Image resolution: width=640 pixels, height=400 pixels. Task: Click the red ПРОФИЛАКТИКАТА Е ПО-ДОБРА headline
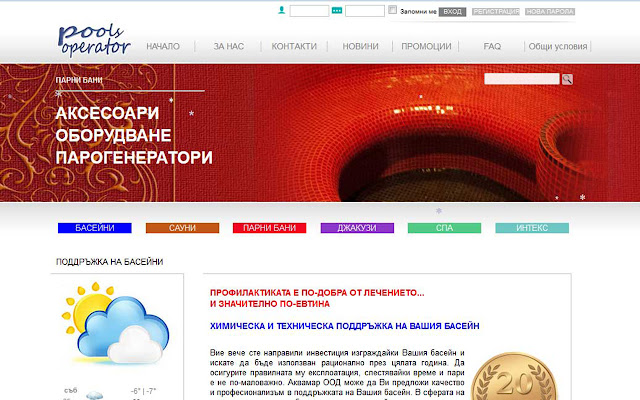[x=317, y=293]
